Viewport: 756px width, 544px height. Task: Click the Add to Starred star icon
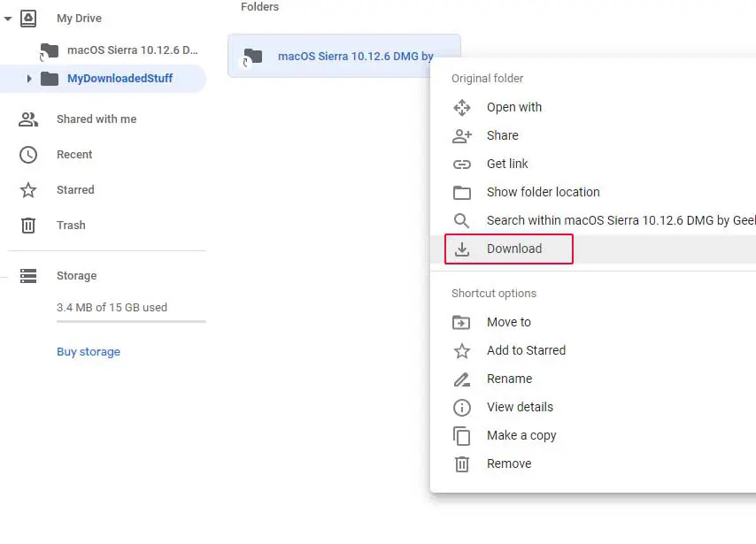point(462,351)
